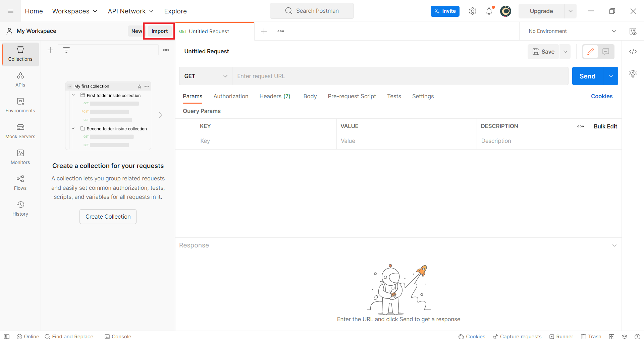
Task: Click the notifications bell icon
Action: point(489,11)
